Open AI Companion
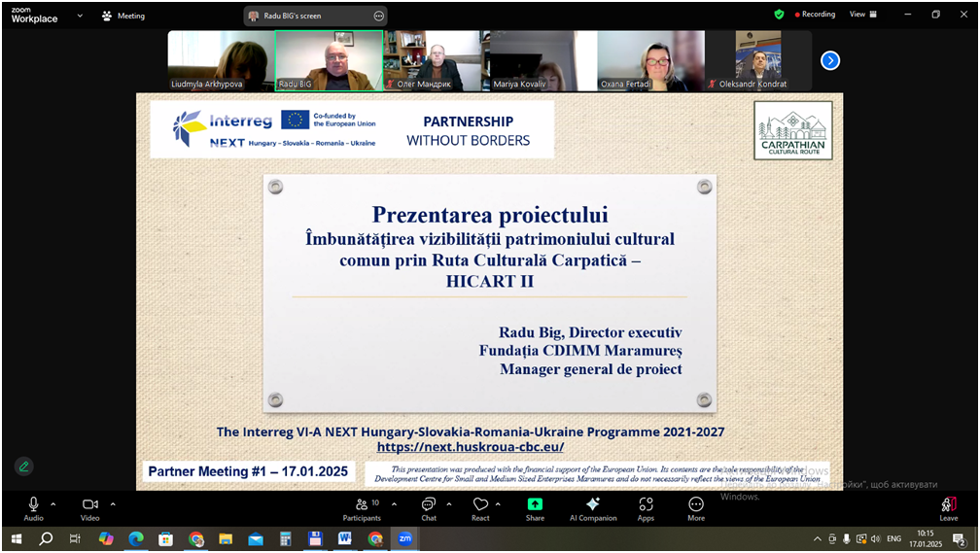980x553 pixels. click(593, 507)
